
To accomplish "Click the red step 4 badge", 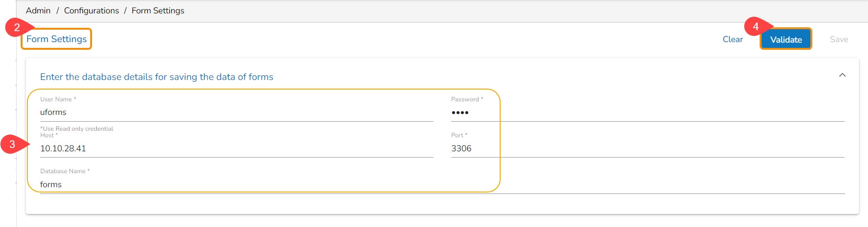I will [756, 27].
